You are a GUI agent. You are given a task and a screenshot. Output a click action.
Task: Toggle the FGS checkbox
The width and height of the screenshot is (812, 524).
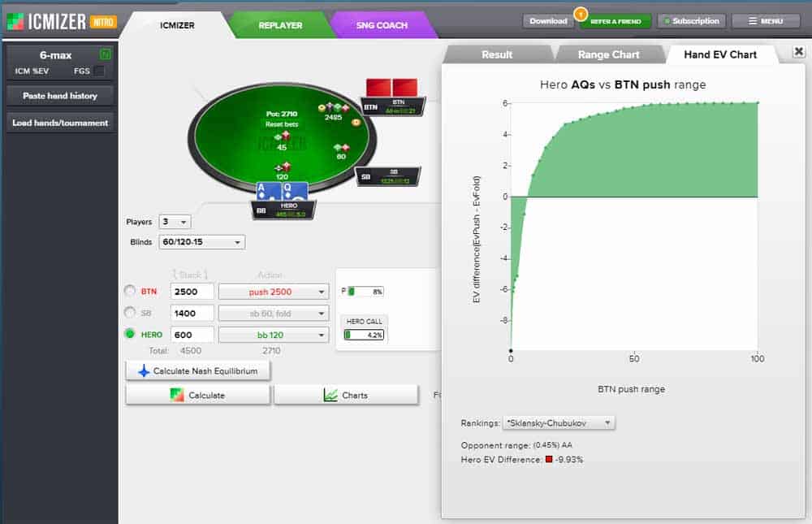tap(99, 71)
